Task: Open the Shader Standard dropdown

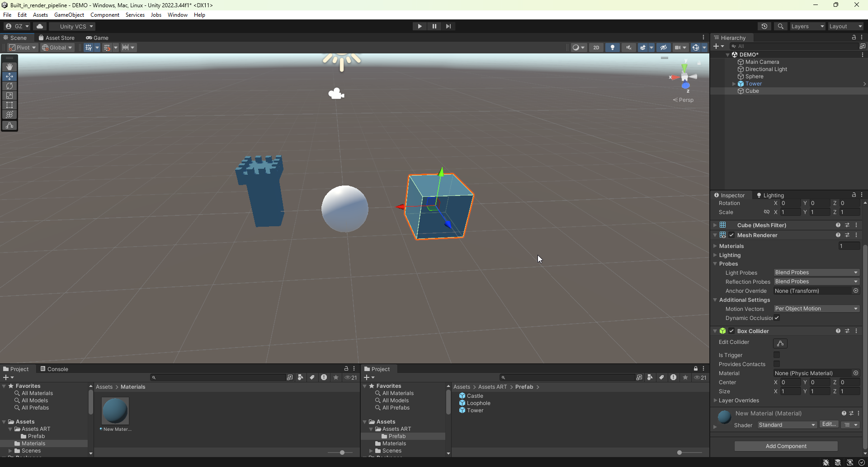Action: [x=787, y=425]
